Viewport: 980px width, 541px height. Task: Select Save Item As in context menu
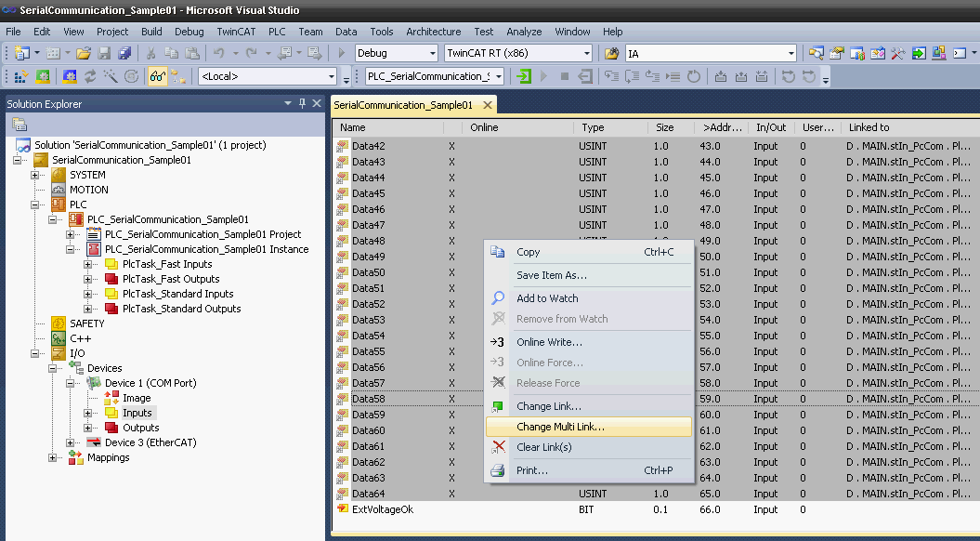(589, 275)
